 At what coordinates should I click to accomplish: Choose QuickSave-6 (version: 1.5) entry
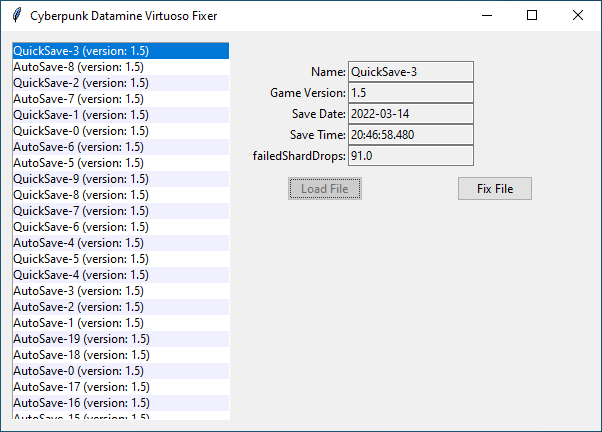(x=121, y=227)
